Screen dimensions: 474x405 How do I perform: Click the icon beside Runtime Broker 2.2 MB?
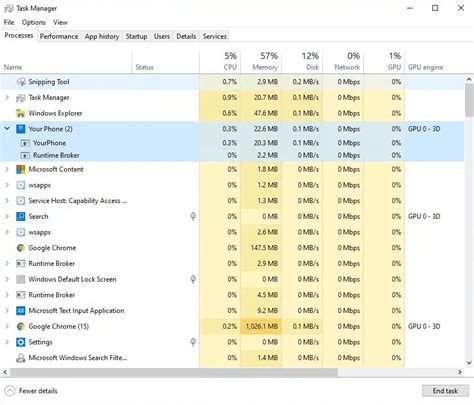coord(25,155)
